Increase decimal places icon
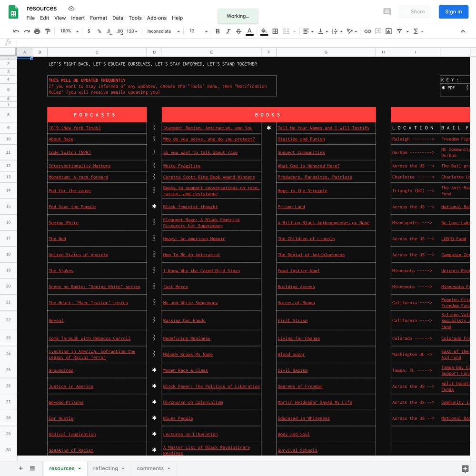 tap(119, 31)
